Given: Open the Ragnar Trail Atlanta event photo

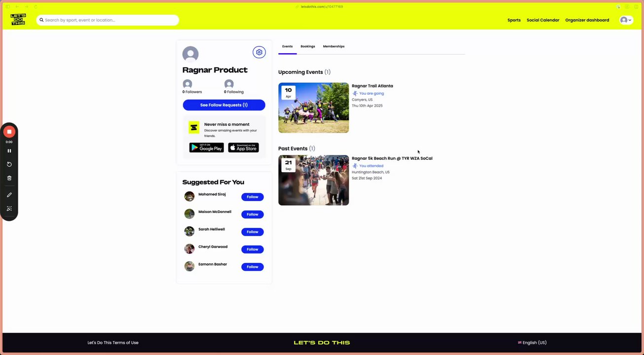Looking at the screenshot, I should pos(313,107).
